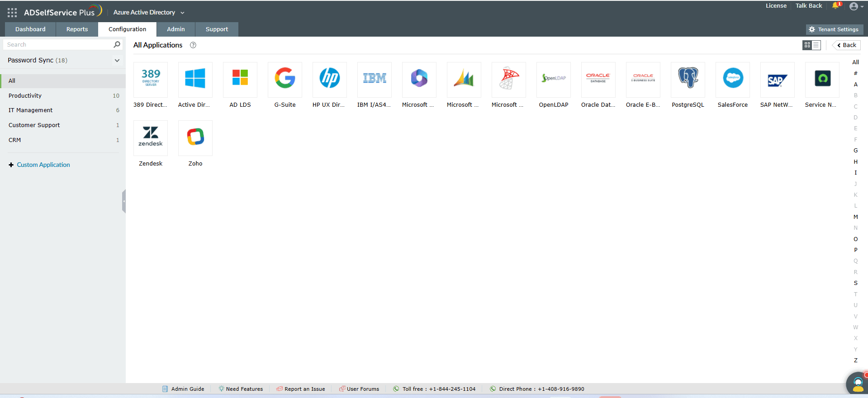
Task: Open the Reports tab
Action: tap(77, 29)
